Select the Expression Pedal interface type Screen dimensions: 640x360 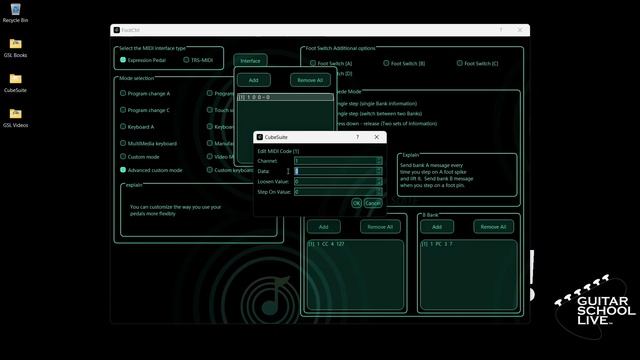[123, 60]
